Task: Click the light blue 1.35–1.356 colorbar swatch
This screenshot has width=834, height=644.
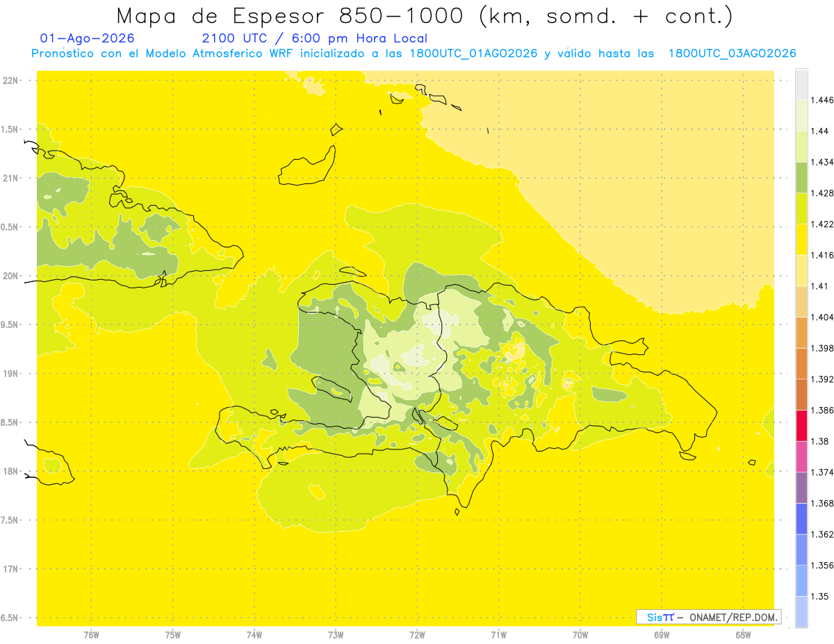Action: tap(801, 580)
